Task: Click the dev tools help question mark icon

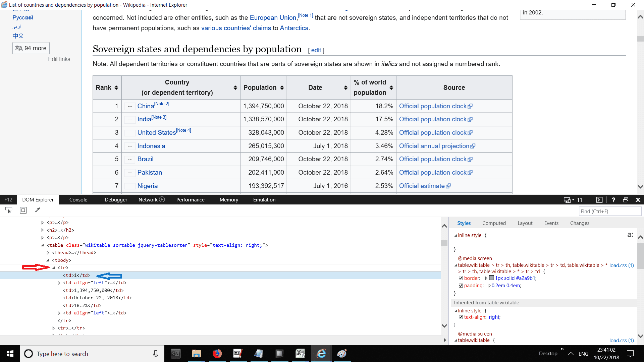Action: [x=613, y=200]
